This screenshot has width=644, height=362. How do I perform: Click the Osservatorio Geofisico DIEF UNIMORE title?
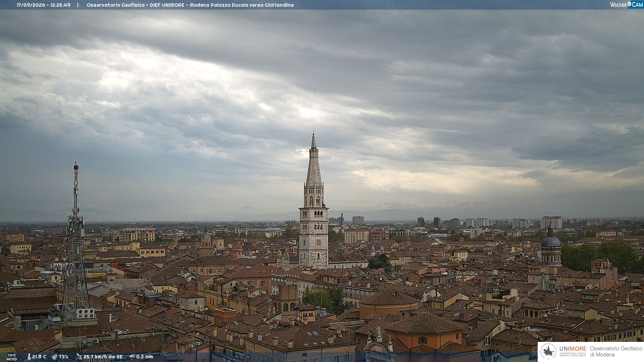190,5
